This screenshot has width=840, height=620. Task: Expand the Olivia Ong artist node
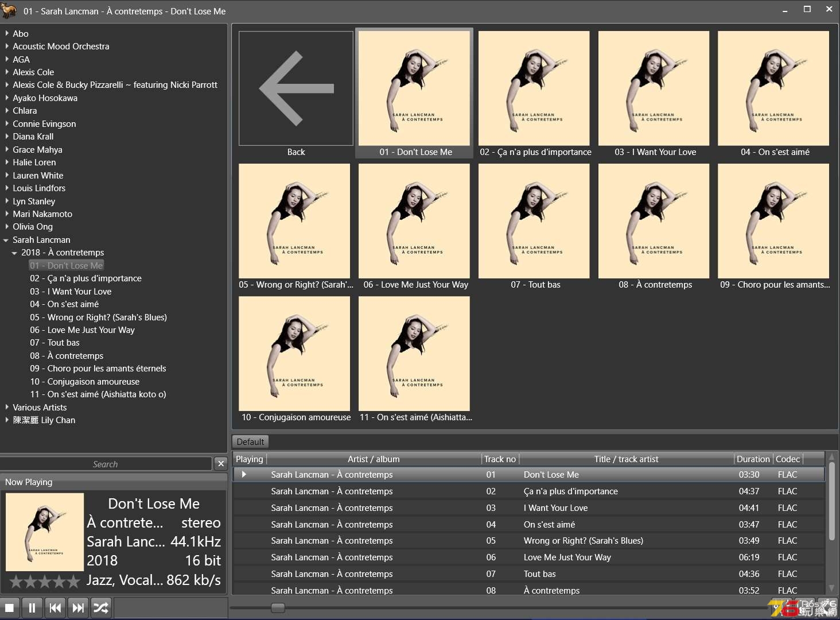pyautogui.click(x=6, y=226)
